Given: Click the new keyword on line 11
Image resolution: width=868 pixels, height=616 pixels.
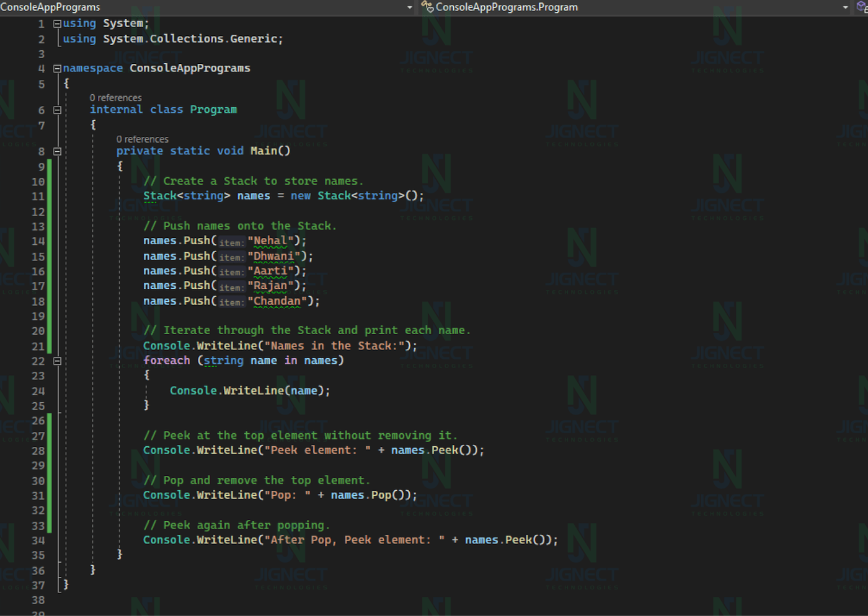Looking at the screenshot, I should 301,196.
